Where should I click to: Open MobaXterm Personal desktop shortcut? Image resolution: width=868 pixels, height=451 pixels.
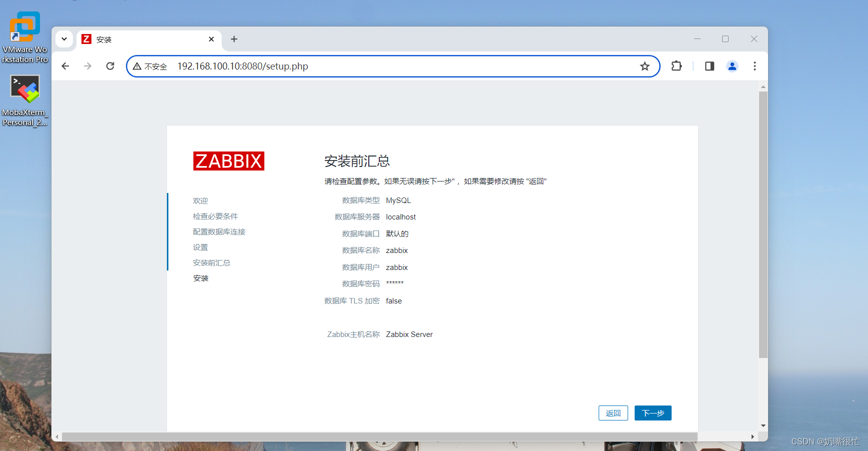(25, 100)
